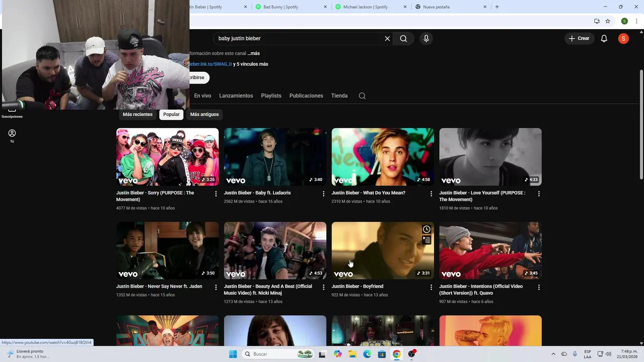Image resolution: width=644 pixels, height=362 pixels.
Task: Open options menu for Love Yourself video
Action: pyautogui.click(x=539, y=194)
